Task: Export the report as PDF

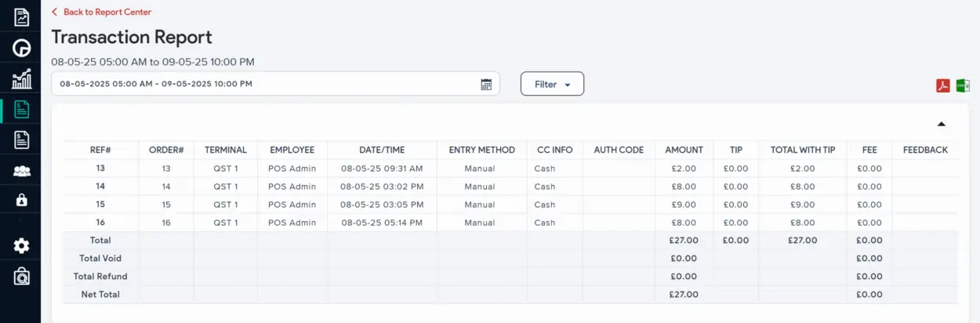Action: 942,85
